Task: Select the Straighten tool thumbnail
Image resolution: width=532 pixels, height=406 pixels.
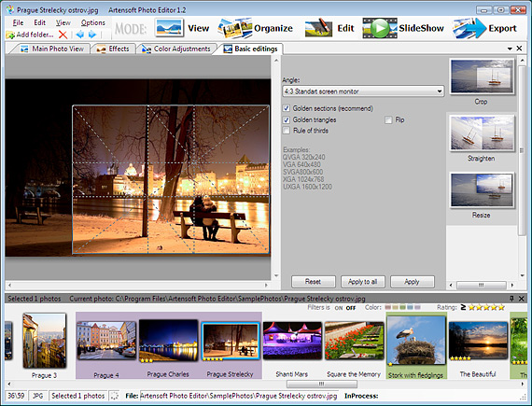Action: (x=482, y=133)
